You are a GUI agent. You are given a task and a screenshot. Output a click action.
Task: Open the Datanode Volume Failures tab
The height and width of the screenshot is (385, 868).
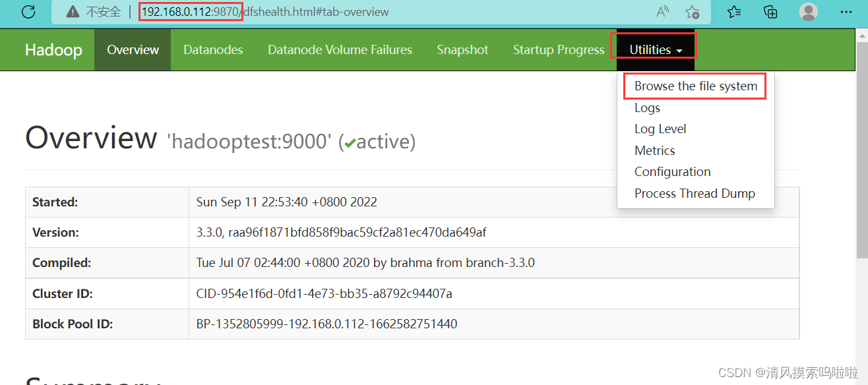[340, 50]
